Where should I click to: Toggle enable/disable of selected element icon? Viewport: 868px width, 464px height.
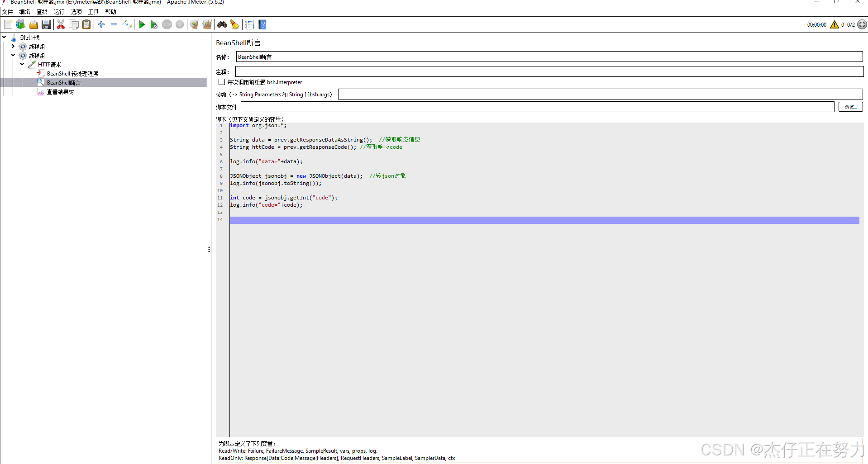(127, 24)
